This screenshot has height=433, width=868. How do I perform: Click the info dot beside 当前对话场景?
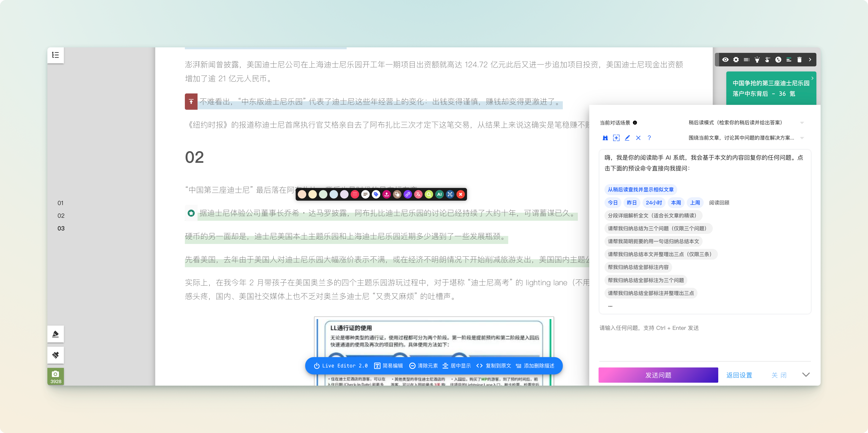(x=635, y=123)
